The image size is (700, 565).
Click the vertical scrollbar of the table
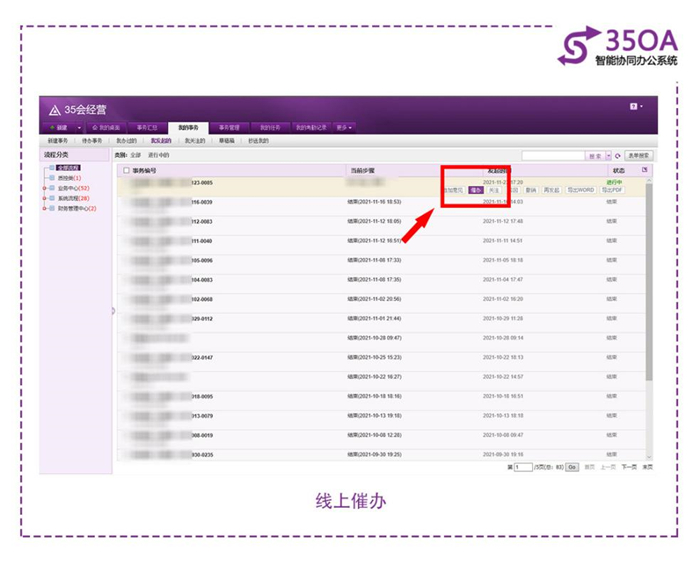[649, 281]
